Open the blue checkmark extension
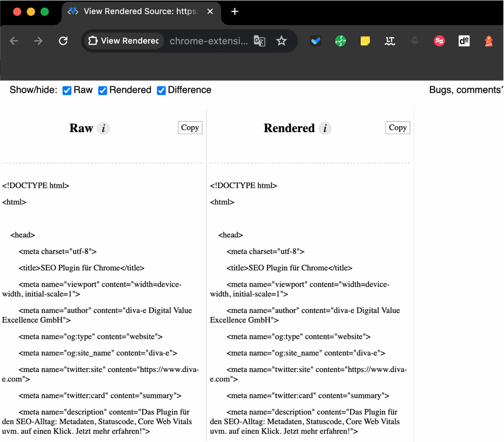This screenshot has height=442, width=504. pyautogui.click(x=315, y=41)
